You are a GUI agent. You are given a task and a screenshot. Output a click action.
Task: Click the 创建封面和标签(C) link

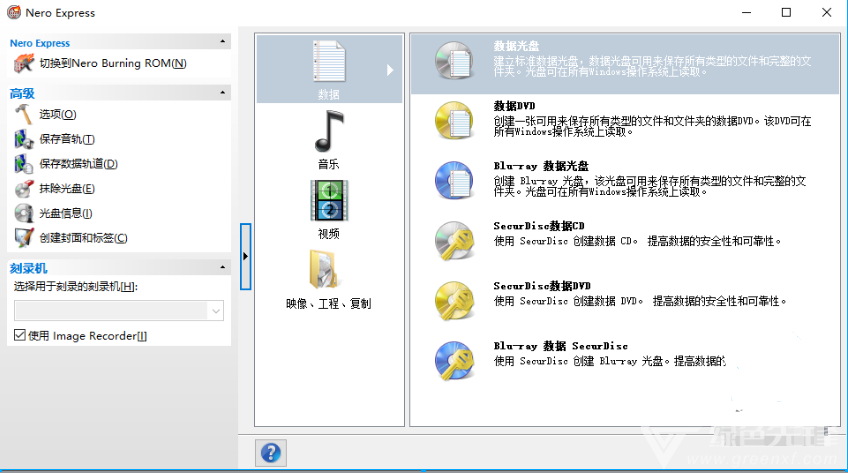click(x=83, y=238)
